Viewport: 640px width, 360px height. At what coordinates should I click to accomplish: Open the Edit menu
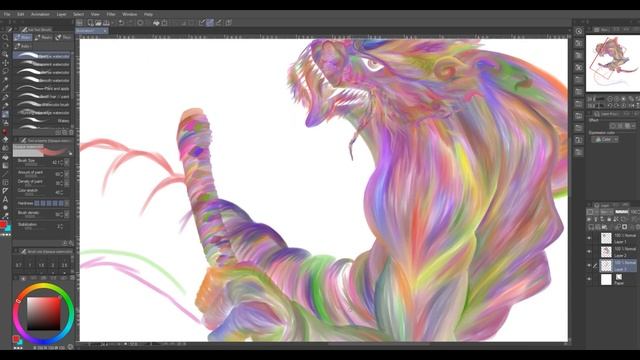point(21,14)
